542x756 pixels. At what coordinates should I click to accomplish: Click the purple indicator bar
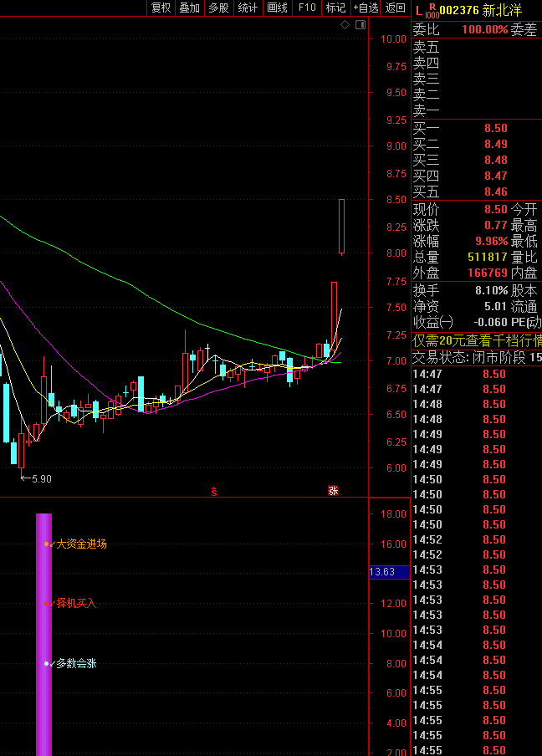(x=43, y=635)
